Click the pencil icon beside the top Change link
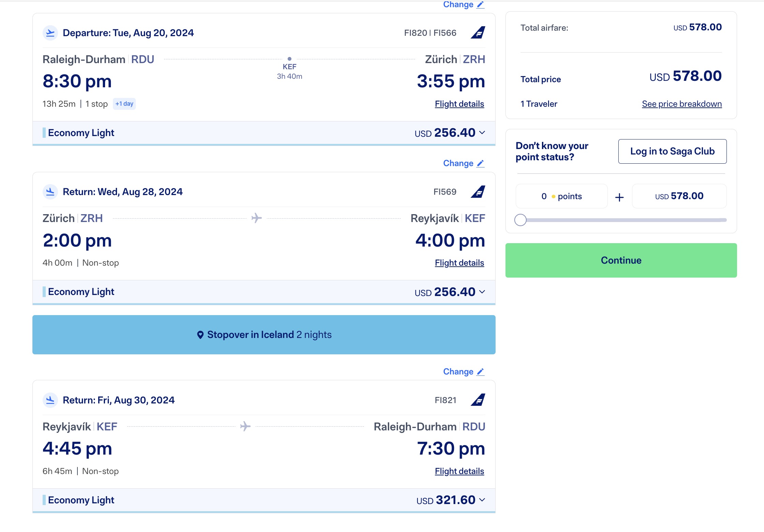764x532 pixels. point(481,4)
